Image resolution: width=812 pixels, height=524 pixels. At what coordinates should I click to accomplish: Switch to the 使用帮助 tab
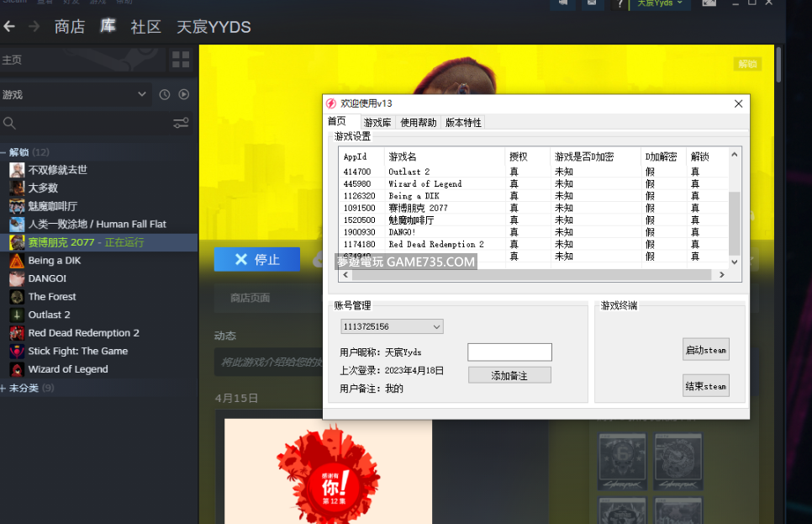click(419, 122)
